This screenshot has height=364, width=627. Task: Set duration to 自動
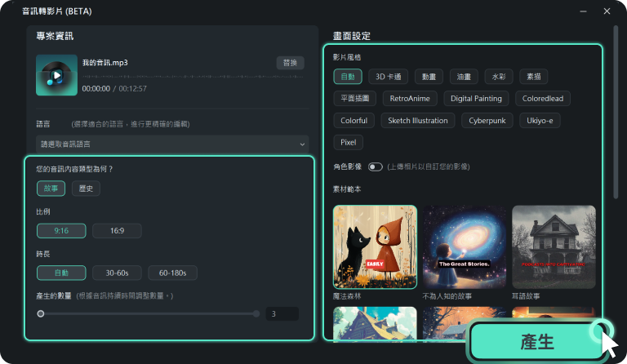point(61,273)
